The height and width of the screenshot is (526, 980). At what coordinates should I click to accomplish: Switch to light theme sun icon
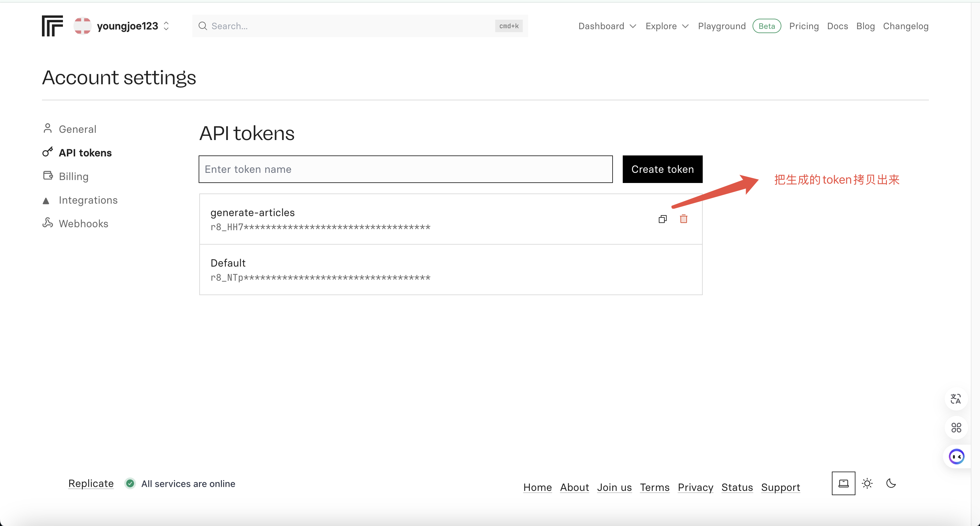[x=867, y=483]
